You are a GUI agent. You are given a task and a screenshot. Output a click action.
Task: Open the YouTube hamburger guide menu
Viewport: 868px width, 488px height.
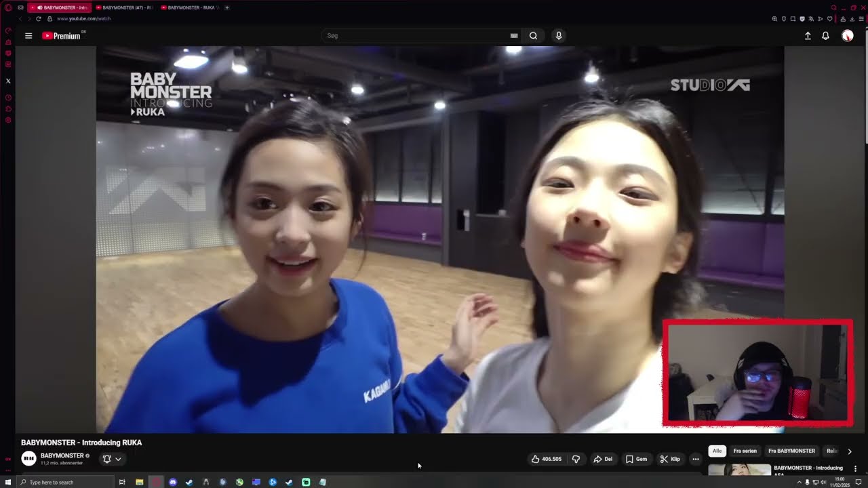click(x=28, y=36)
